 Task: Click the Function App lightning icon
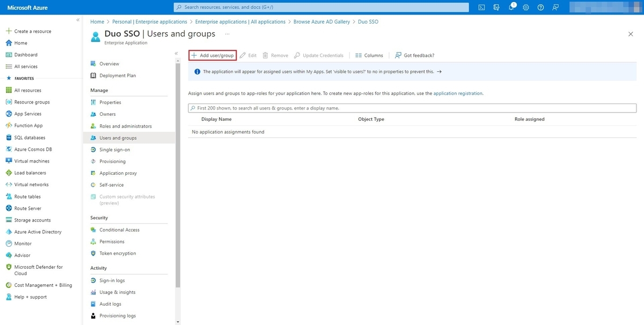pos(9,125)
